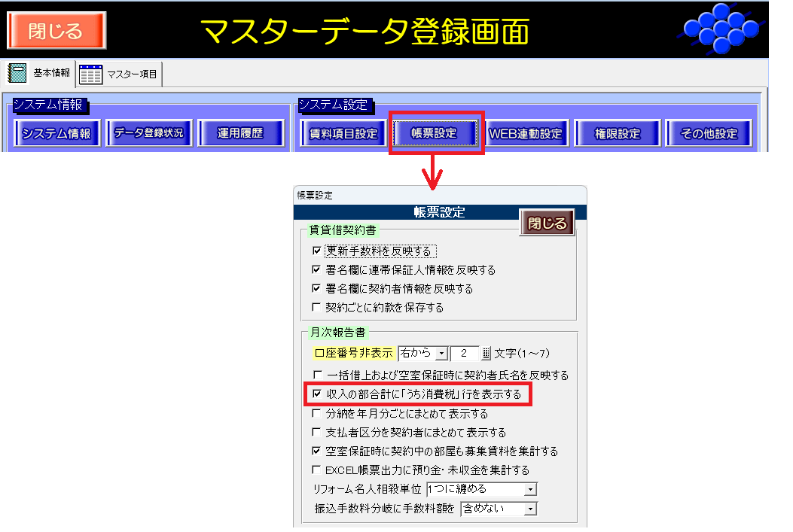Disable 署名欄に連帯保証人情報を反映する
This screenshot has width=793, height=532.
tap(316, 269)
